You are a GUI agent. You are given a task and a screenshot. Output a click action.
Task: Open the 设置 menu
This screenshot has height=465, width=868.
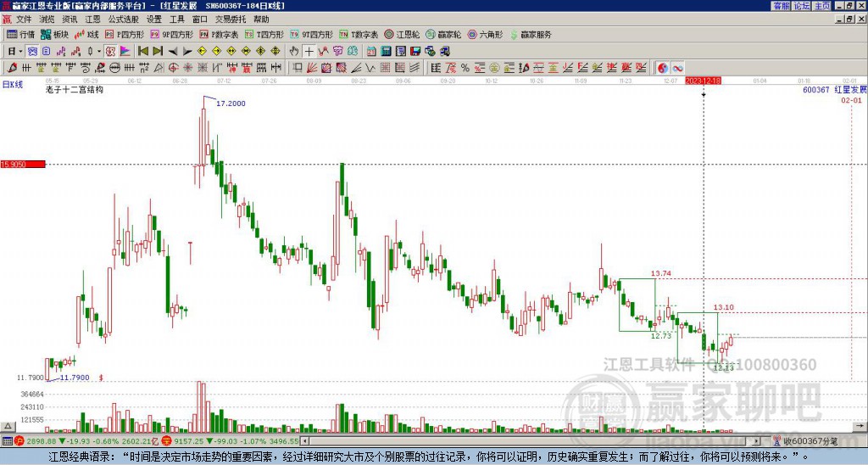pos(154,20)
